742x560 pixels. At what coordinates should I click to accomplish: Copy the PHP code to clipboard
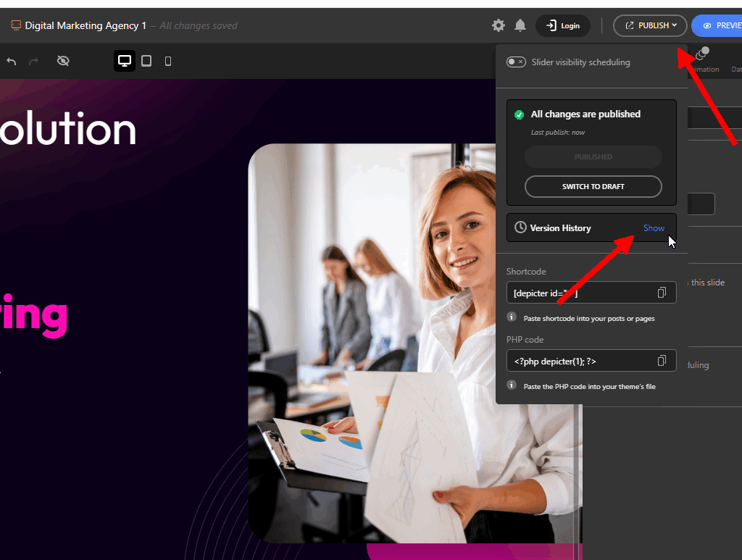click(x=662, y=361)
